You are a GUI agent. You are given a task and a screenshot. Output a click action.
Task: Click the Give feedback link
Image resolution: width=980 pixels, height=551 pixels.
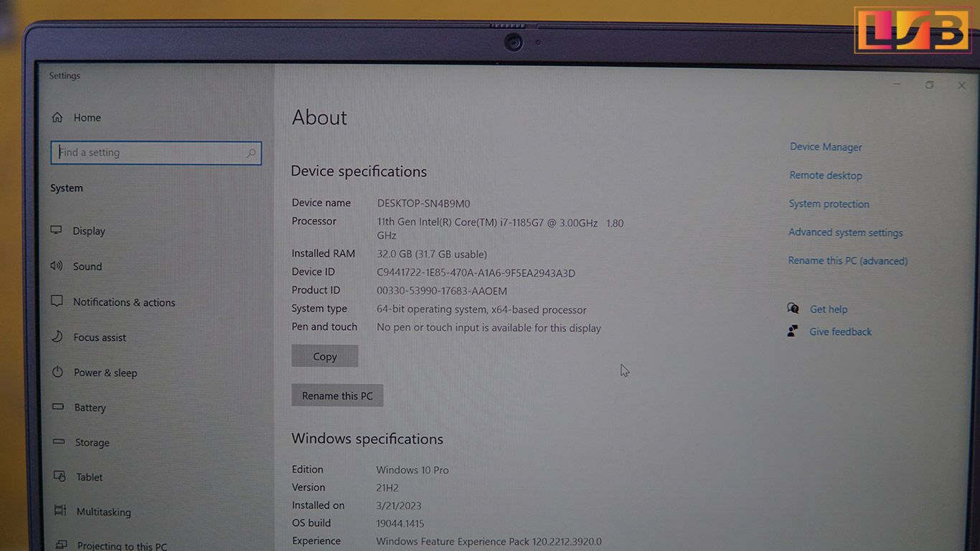(x=841, y=331)
